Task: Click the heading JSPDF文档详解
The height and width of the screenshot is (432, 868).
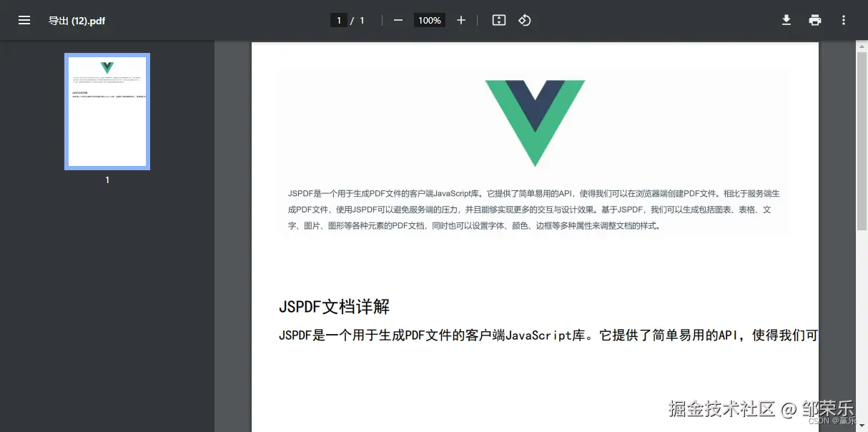Action: pos(334,307)
